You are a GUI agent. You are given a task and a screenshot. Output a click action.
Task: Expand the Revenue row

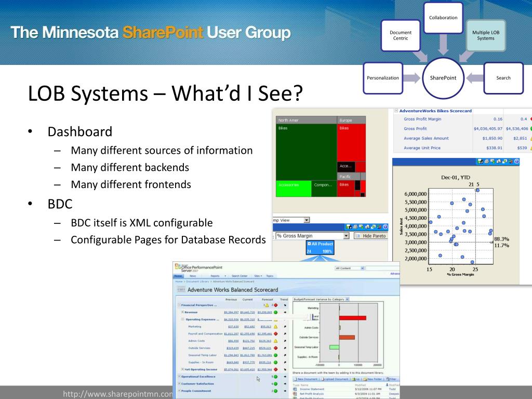[x=182, y=312]
